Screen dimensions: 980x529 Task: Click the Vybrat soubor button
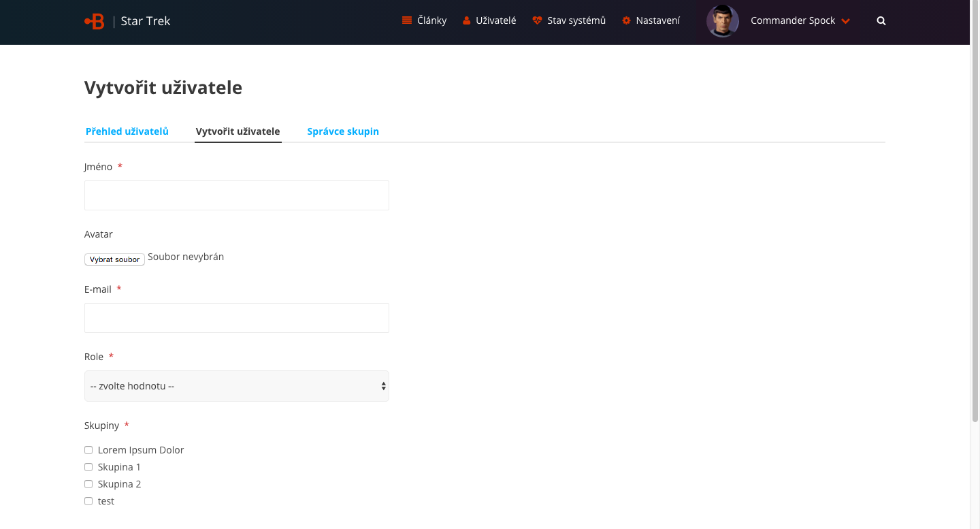tap(114, 259)
